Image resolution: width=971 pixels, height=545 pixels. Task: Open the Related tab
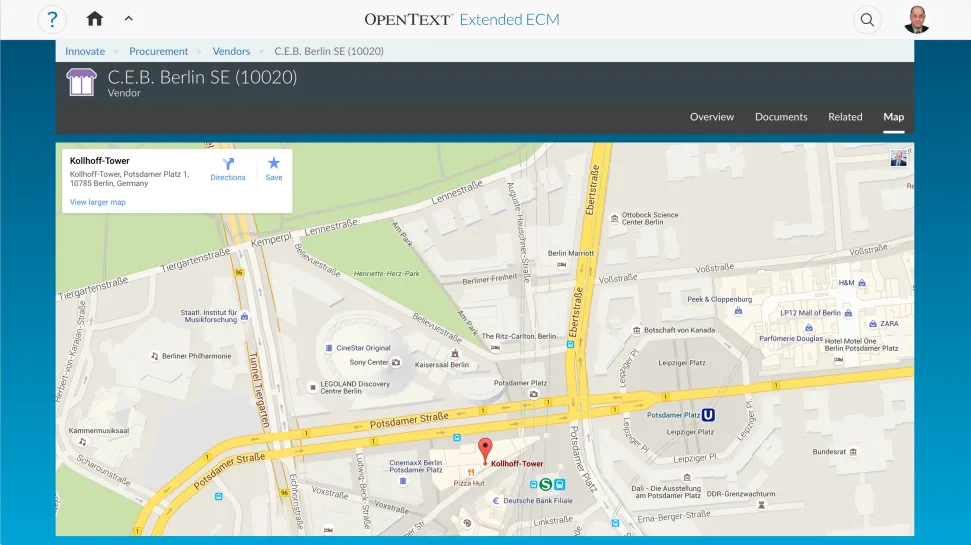click(x=844, y=117)
